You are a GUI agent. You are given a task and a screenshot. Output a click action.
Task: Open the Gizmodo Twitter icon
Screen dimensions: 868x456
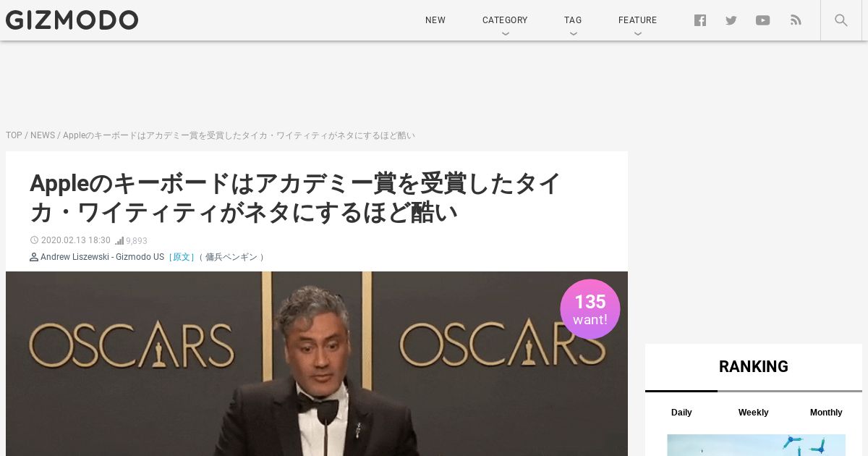click(x=731, y=20)
